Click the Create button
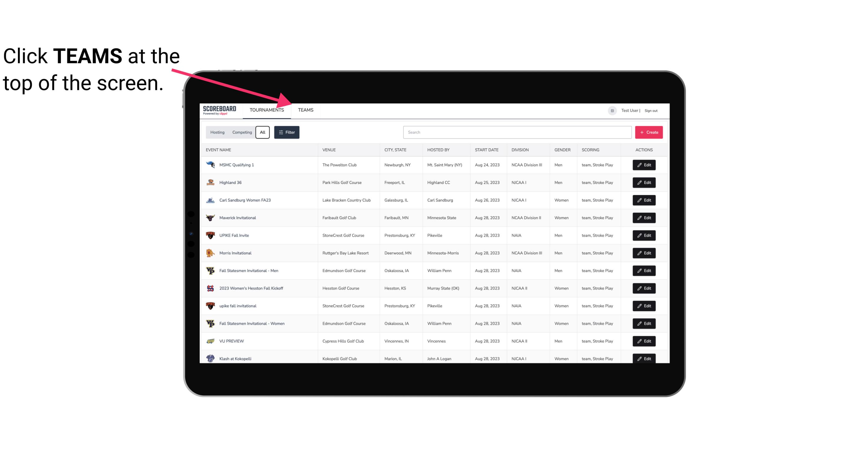Image resolution: width=868 pixels, height=467 pixels. point(649,132)
